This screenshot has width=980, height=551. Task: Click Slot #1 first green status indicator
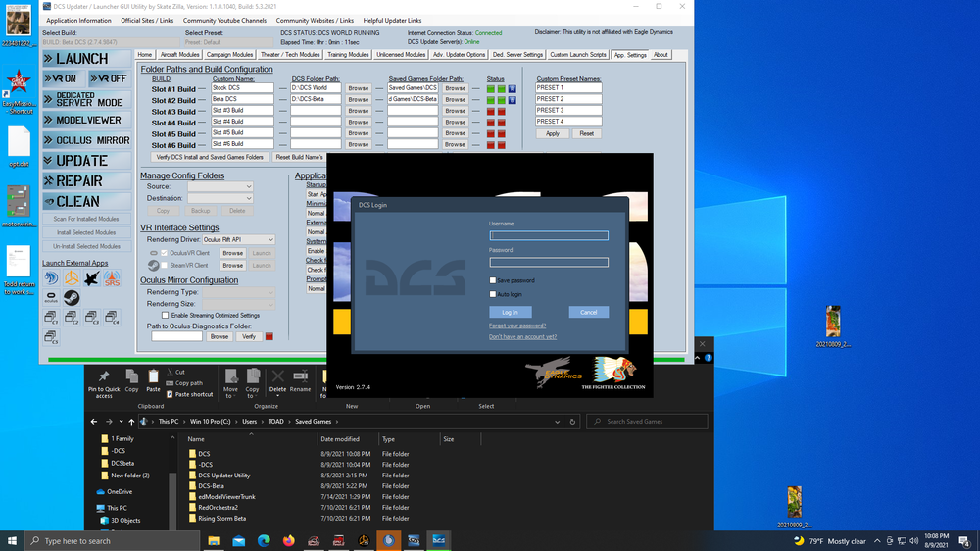tap(491, 89)
